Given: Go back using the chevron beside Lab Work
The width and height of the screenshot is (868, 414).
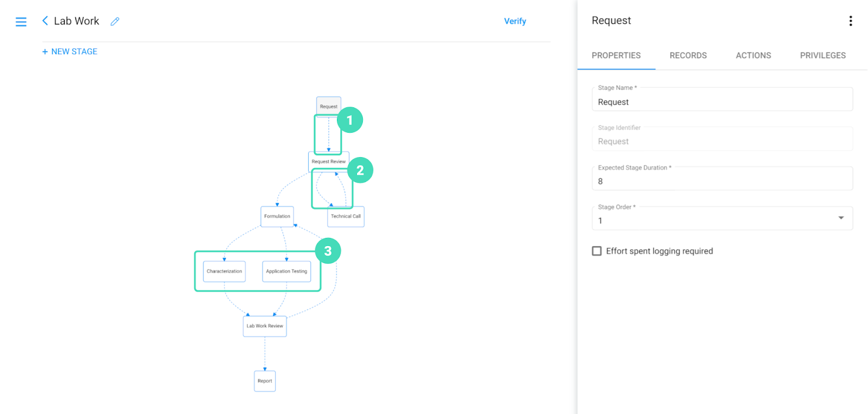Looking at the screenshot, I should (x=45, y=21).
